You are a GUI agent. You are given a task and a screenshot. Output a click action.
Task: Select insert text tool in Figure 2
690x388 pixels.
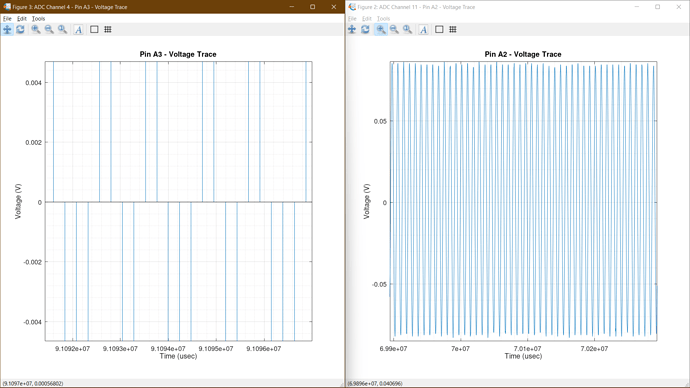click(423, 29)
